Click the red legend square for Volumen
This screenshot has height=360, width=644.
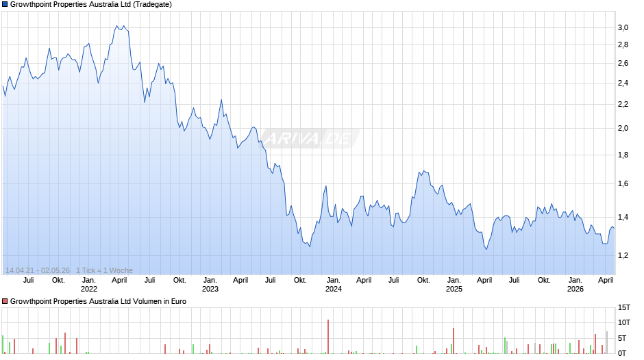tap(5, 301)
